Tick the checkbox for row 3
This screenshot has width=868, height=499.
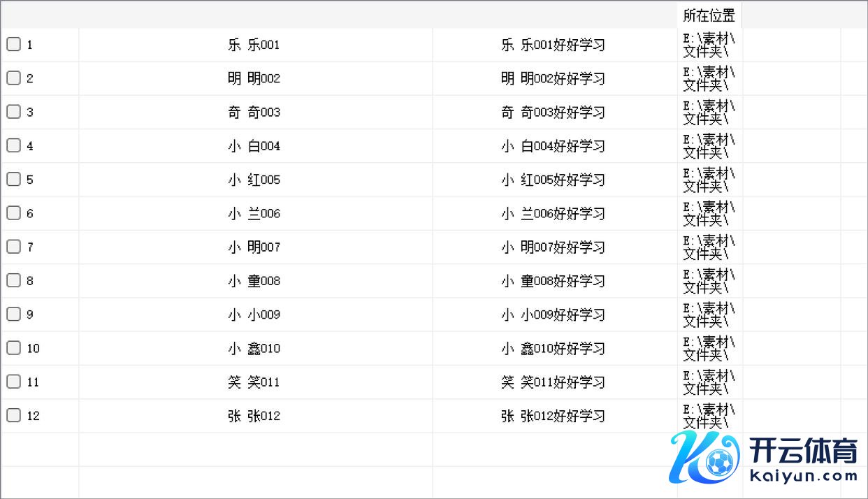pos(13,112)
